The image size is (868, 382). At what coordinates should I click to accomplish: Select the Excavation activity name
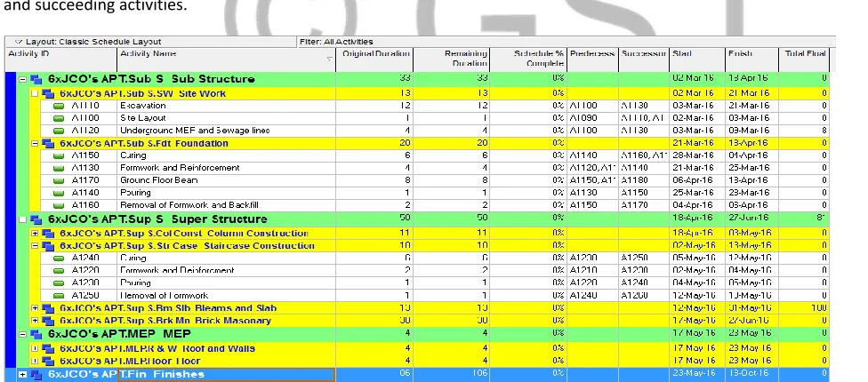pos(143,106)
